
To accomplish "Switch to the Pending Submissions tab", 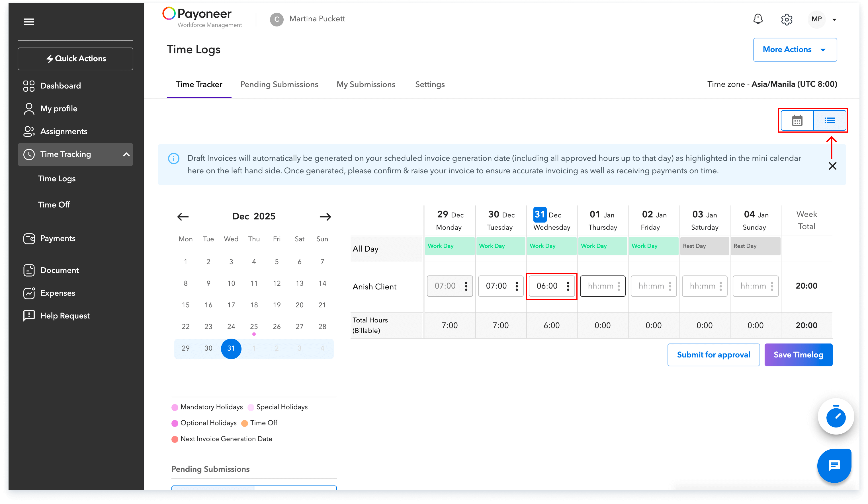I will pyautogui.click(x=279, y=84).
